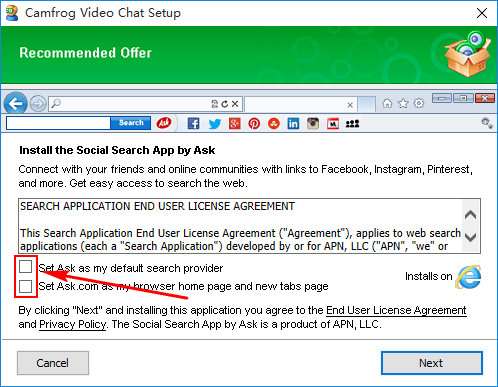Click the browser gear tools icon
The width and height of the screenshot is (498, 387).
419,103
